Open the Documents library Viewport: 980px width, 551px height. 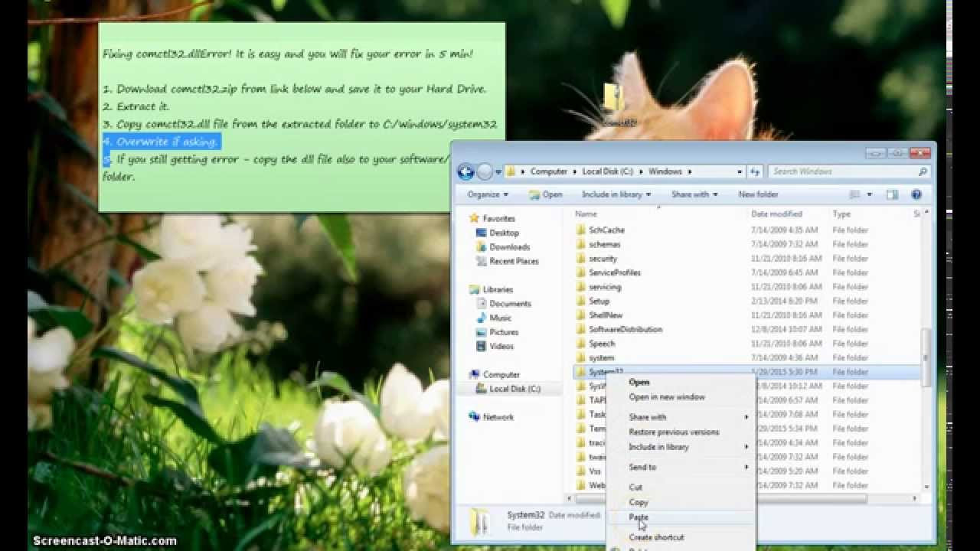click(510, 304)
